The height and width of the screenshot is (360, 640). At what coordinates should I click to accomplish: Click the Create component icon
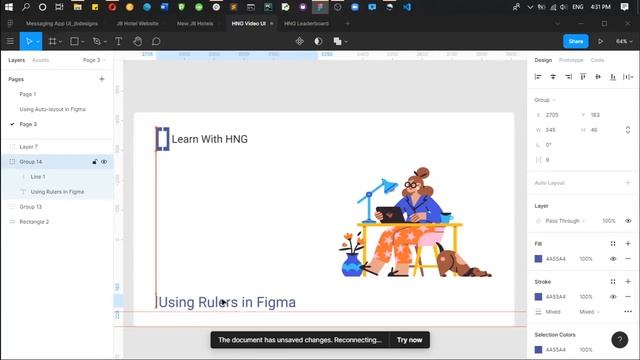point(300,41)
